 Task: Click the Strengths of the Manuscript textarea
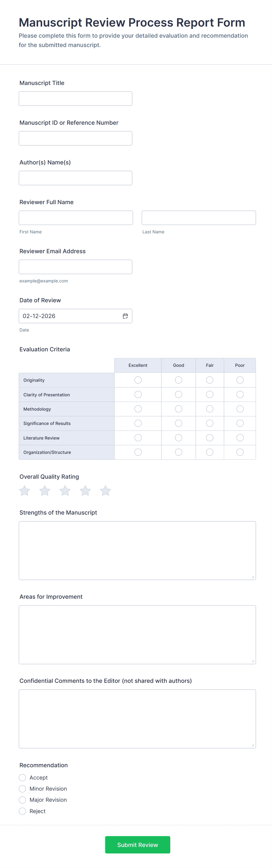coord(137,550)
